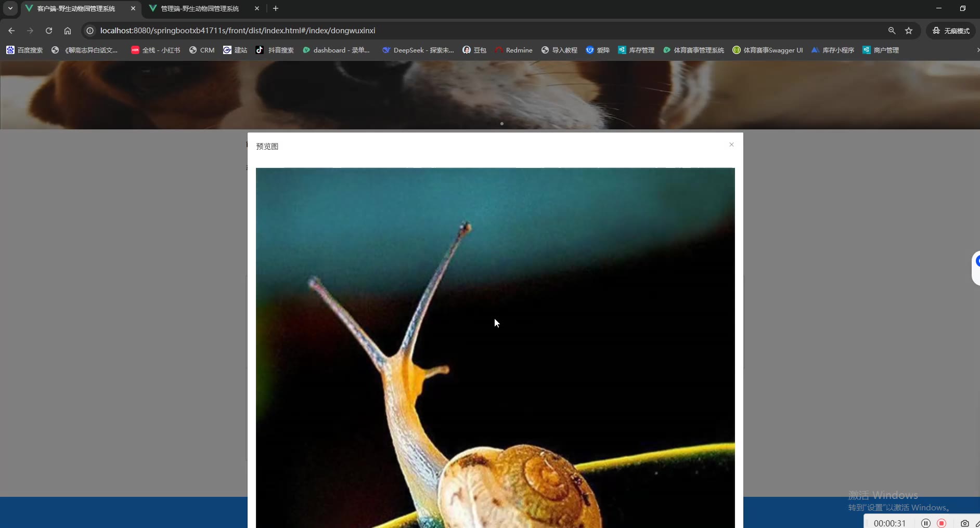Open the dashboard - 录单 bookmark

[336, 50]
